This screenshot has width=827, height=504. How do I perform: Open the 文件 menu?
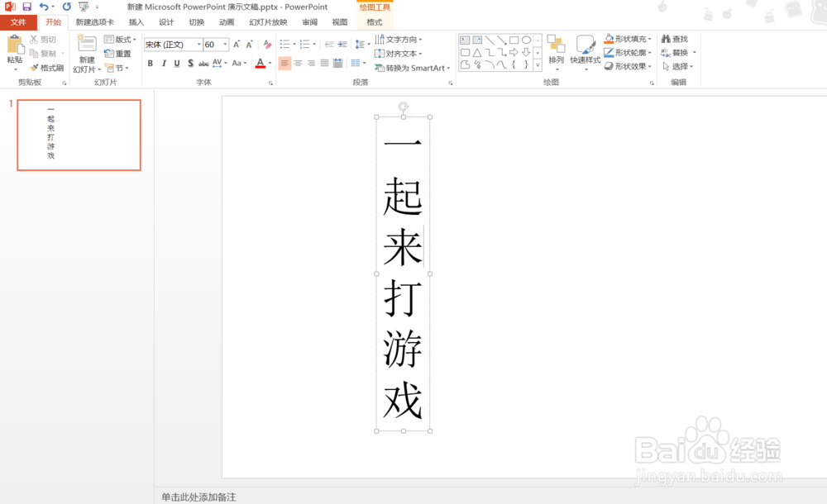tap(18, 22)
